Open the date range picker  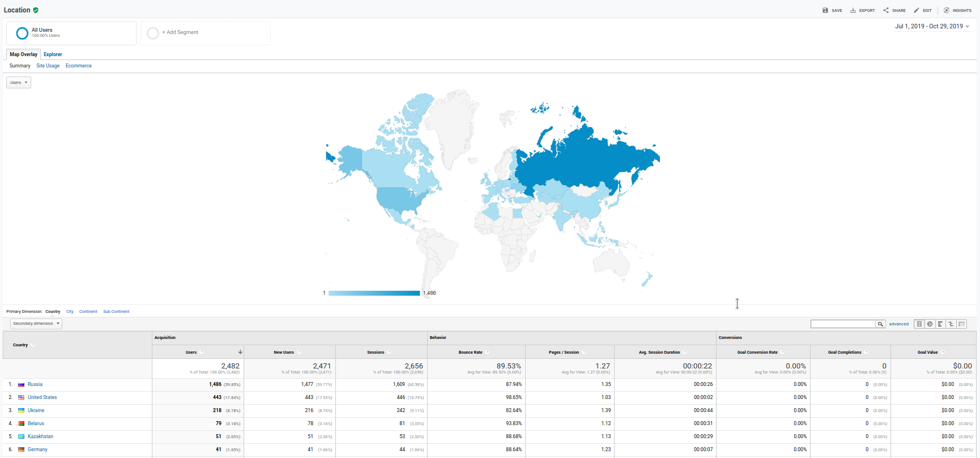click(932, 26)
